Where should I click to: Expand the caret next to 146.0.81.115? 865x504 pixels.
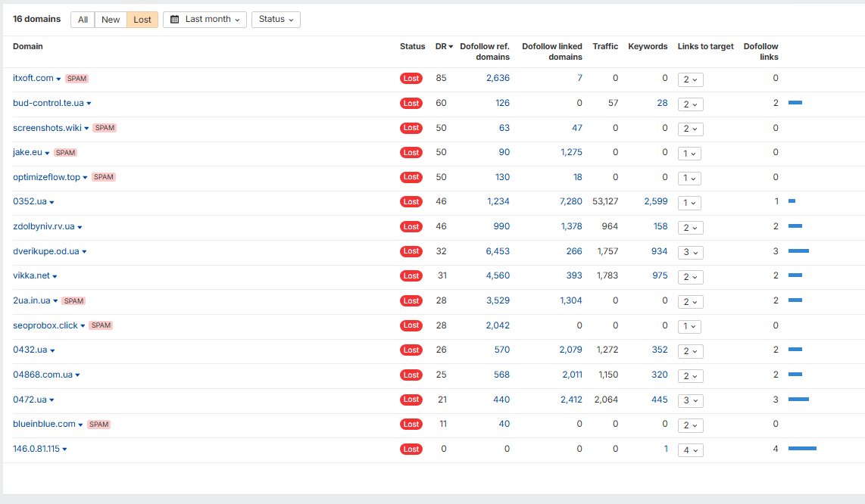tap(64, 450)
